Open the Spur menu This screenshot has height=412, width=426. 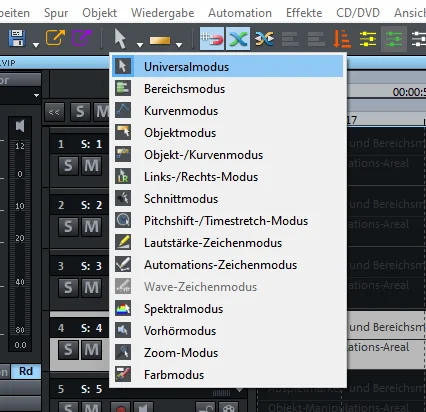coord(56,13)
